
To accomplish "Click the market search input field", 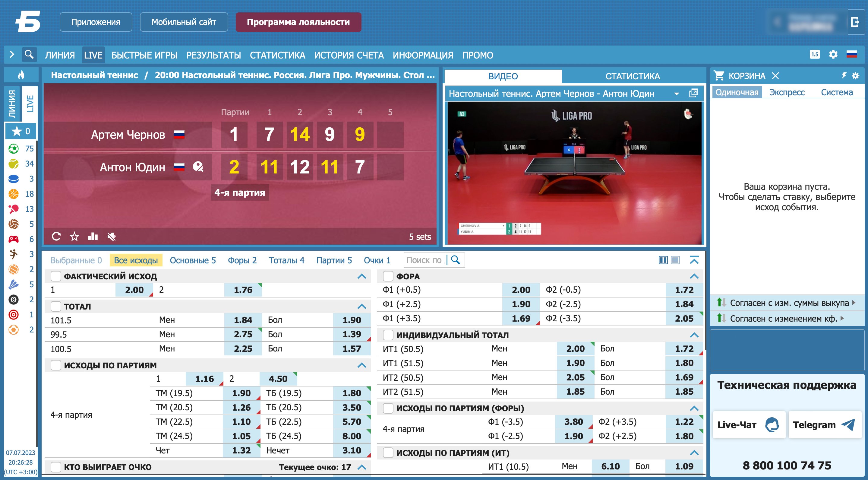I will pyautogui.click(x=424, y=260).
